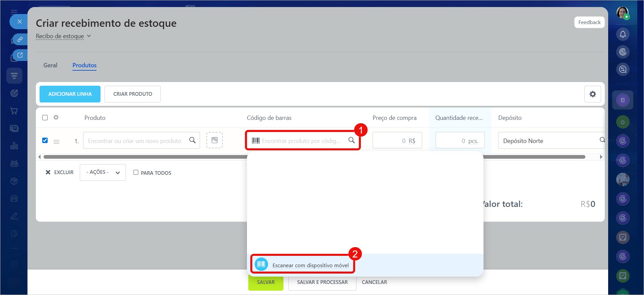Switch to the Geral tab

50,65
